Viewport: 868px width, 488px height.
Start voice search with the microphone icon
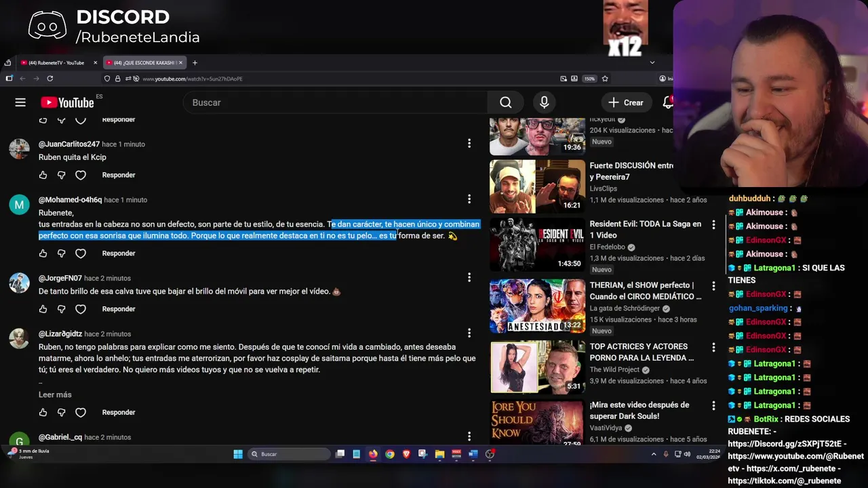click(544, 102)
